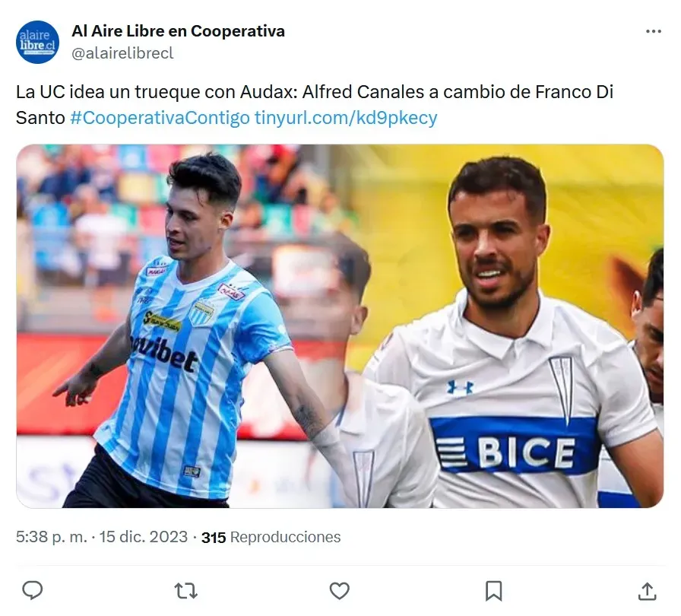Like the tweet with the heart icon
The image size is (681, 616).
(x=340, y=591)
